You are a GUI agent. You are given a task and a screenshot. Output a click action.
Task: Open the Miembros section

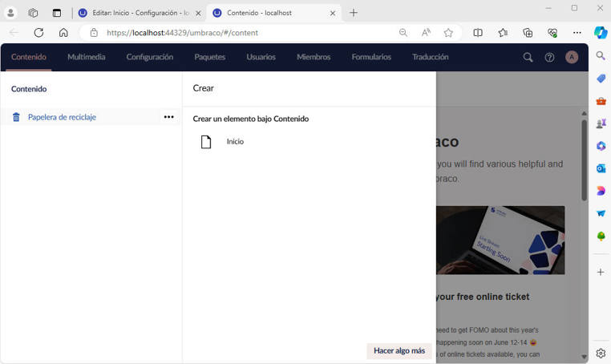click(x=314, y=57)
